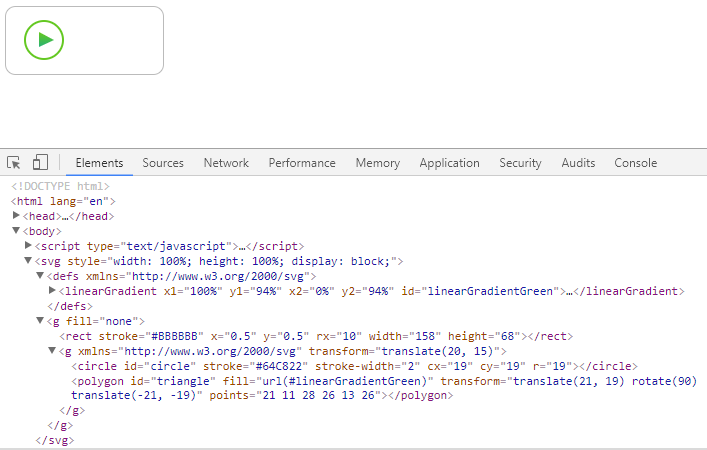Collapse the body element node

click(16, 230)
